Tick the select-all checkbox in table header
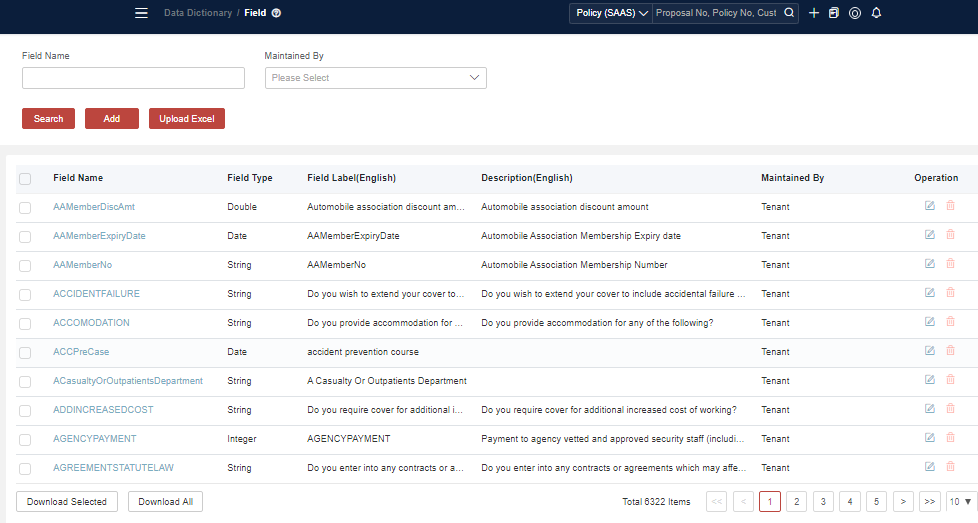 tap(25, 179)
